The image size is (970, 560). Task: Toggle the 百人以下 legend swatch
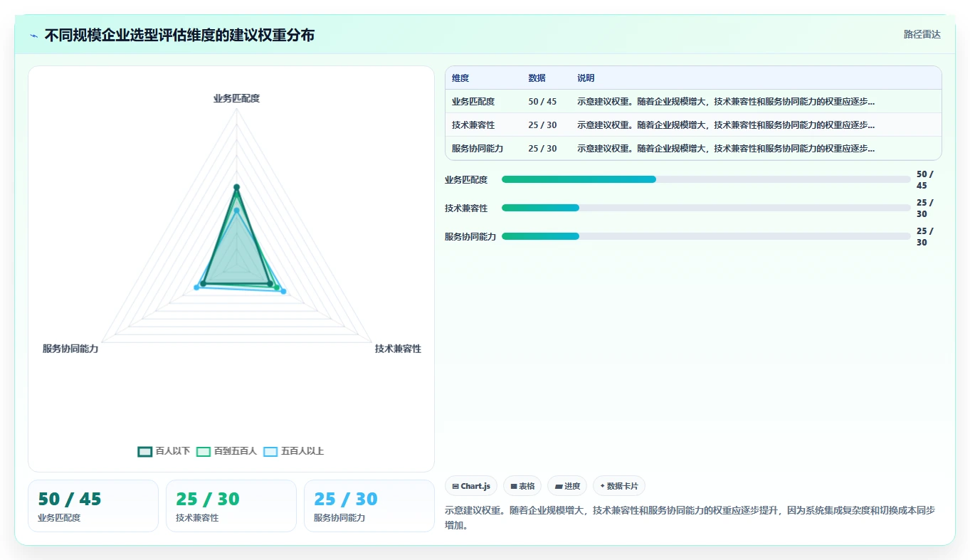click(x=145, y=451)
